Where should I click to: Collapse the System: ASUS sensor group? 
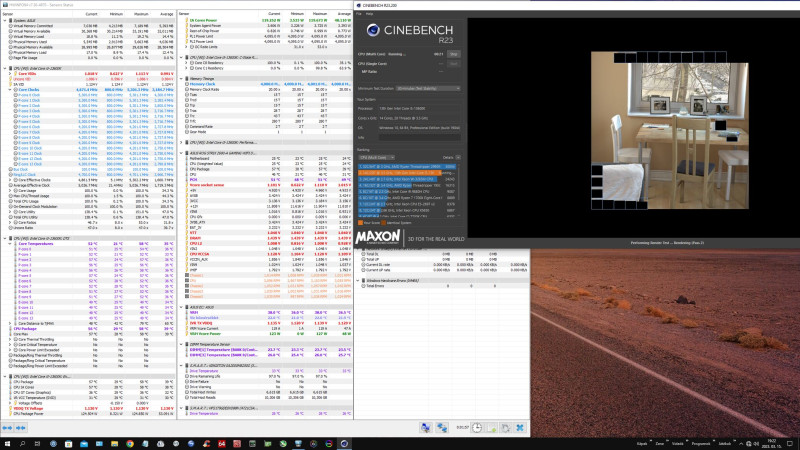(x=5, y=20)
